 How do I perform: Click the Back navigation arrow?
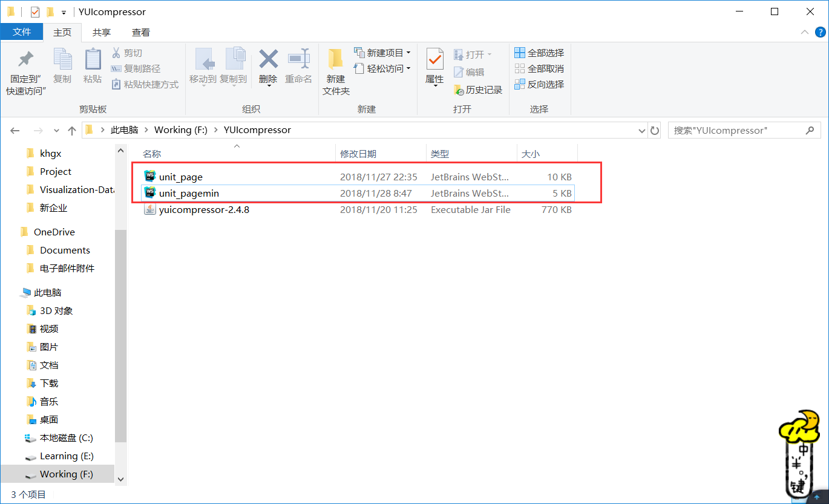click(x=15, y=130)
